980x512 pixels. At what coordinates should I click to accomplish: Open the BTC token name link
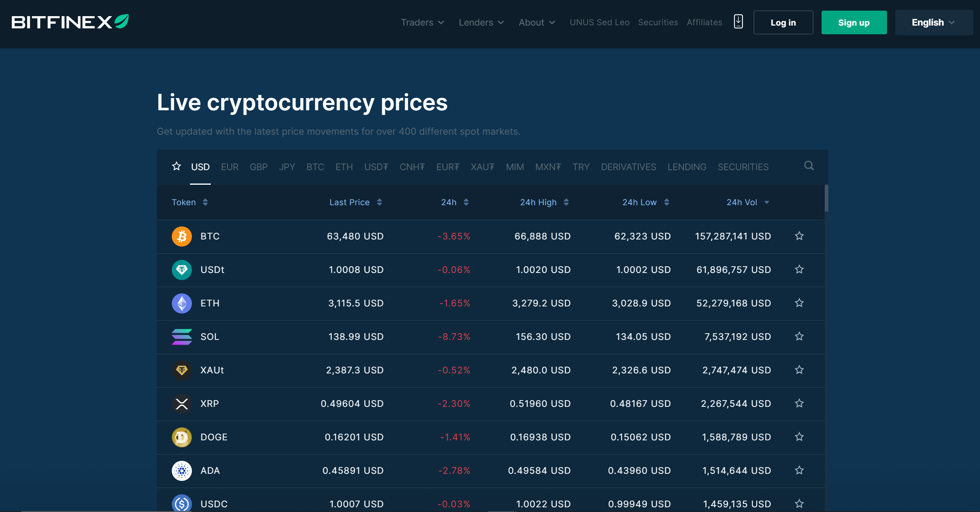pyautogui.click(x=210, y=236)
